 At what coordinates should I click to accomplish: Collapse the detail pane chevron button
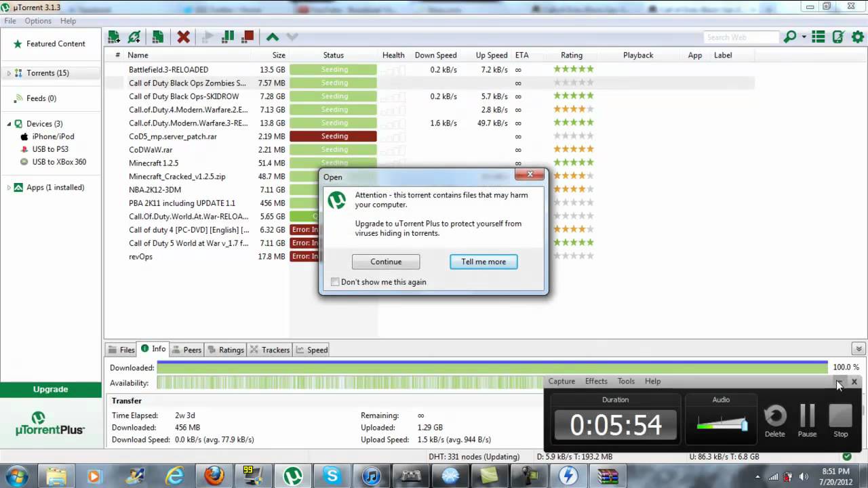(859, 350)
